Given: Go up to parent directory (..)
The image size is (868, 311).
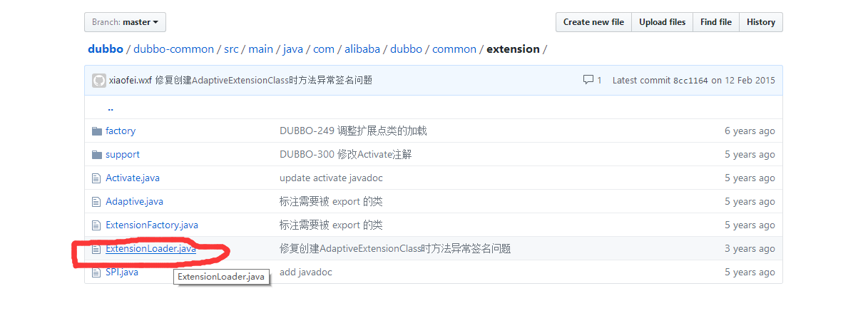Looking at the screenshot, I should point(111,108).
